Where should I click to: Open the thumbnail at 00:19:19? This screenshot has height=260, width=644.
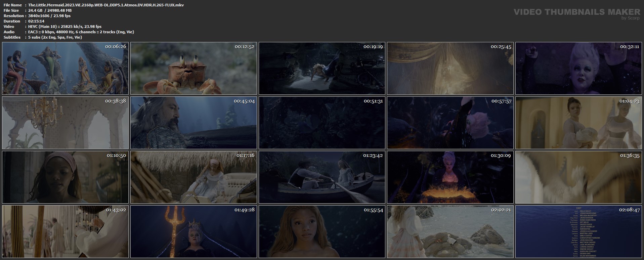pyautogui.click(x=322, y=68)
